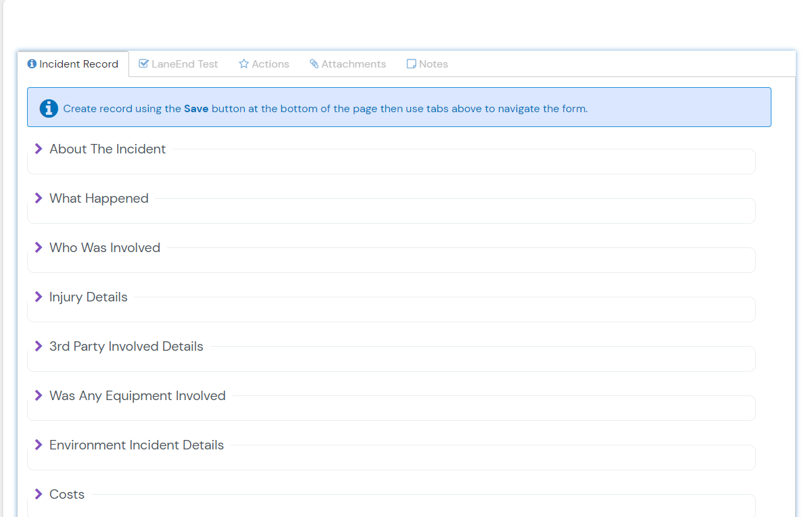Expand 3rd Party Involved Details chevron
The image size is (812, 517).
[39, 346]
